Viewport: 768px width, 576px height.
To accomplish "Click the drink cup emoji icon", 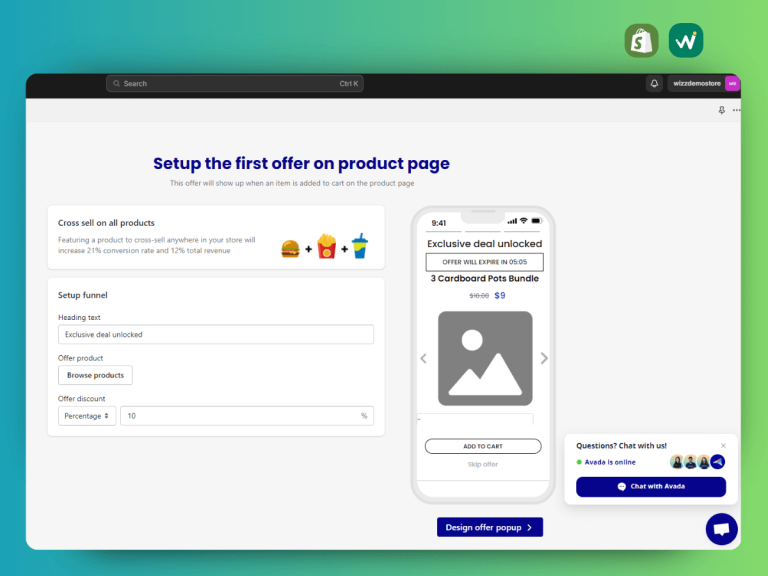I will [x=360, y=246].
